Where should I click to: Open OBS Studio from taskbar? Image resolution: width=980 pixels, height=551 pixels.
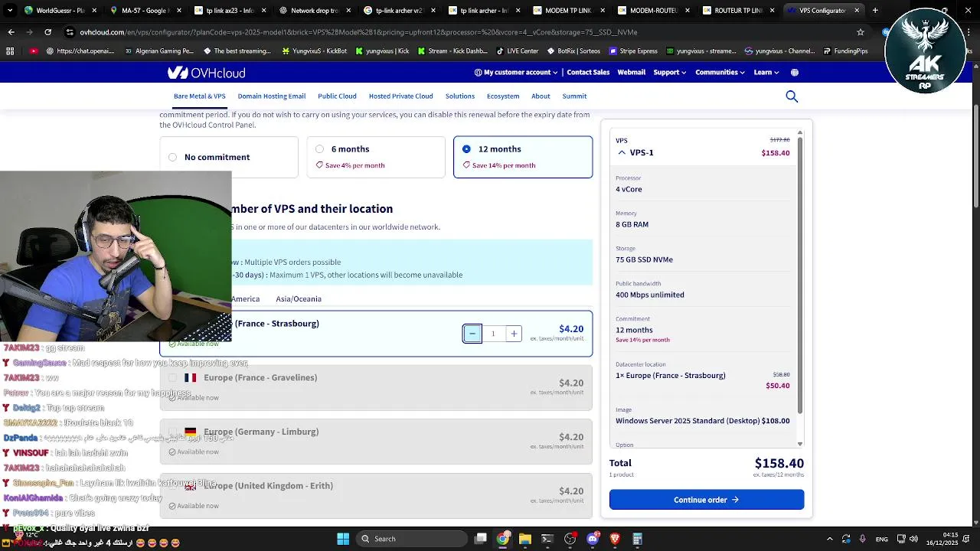pyautogui.click(x=570, y=539)
